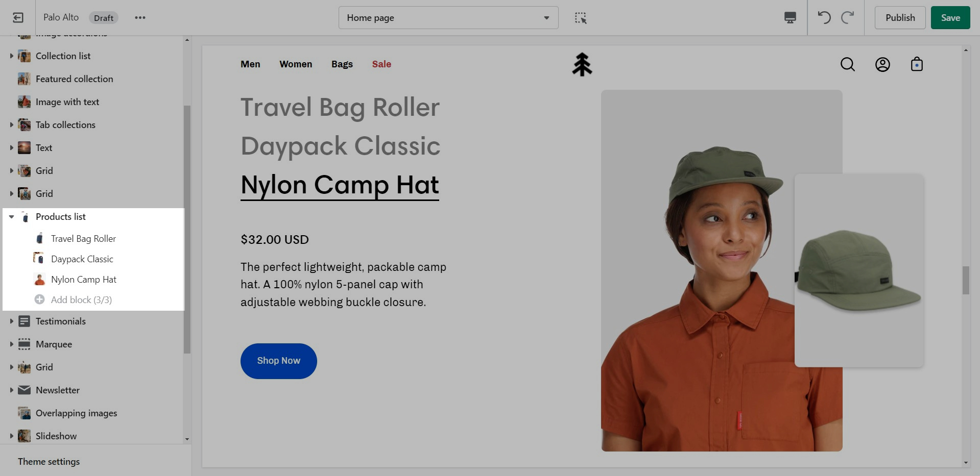The image size is (980, 476).
Task: Open the Sale menu in preview
Action: pyautogui.click(x=381, y=64)
